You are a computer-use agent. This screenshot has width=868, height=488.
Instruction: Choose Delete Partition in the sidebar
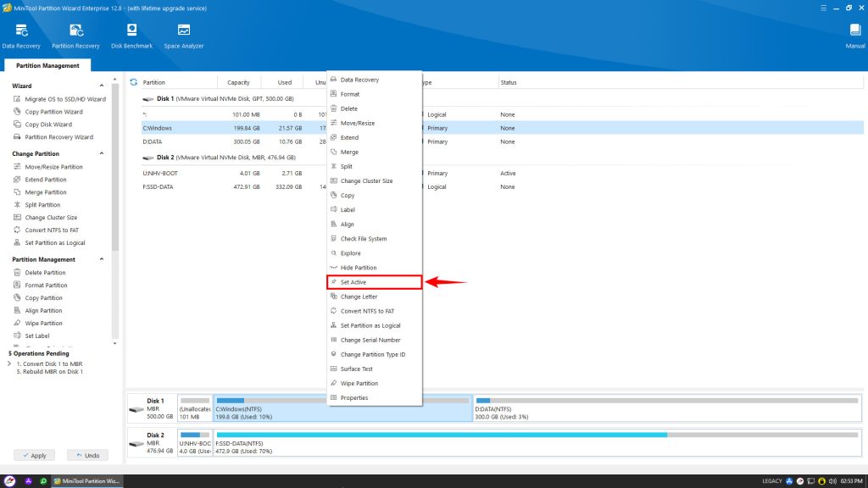(x=39, y=272)
